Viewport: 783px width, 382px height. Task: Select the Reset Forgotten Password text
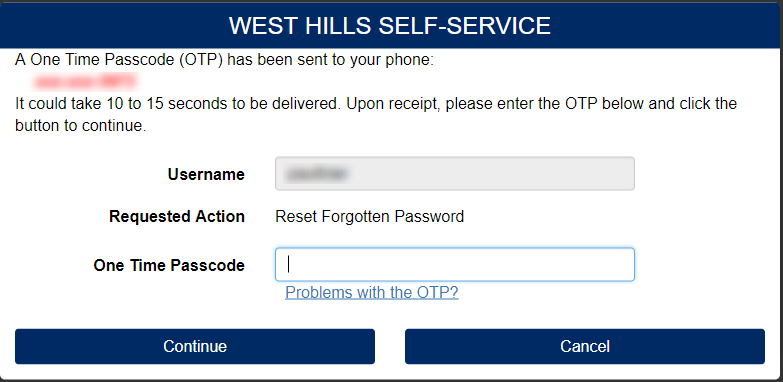pos(370,216)
